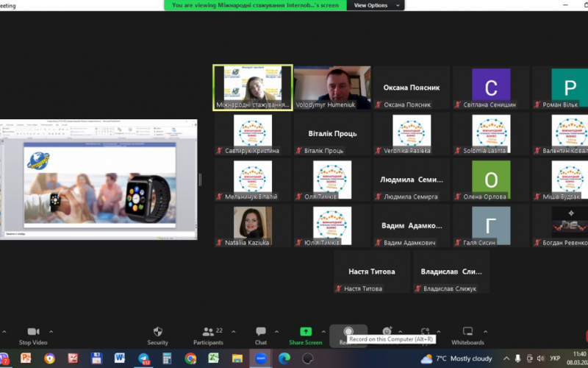
Task: Click the Оля Тимків participant tile
Action: click(x=332, y=180)
